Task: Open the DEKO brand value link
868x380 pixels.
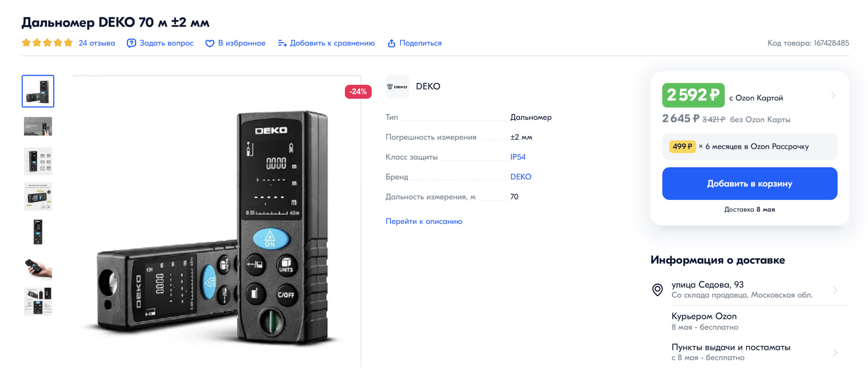Action: (521, 177)
